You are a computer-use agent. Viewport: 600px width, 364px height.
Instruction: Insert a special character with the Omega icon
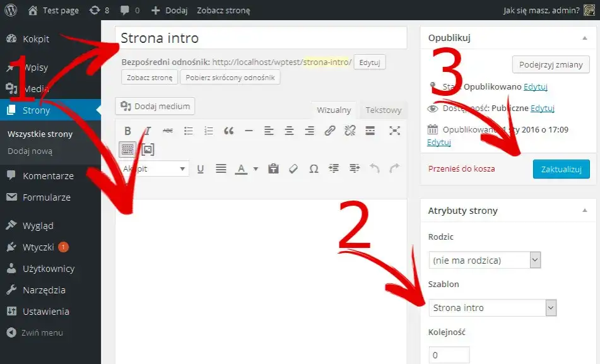click(x=314, y=168)
